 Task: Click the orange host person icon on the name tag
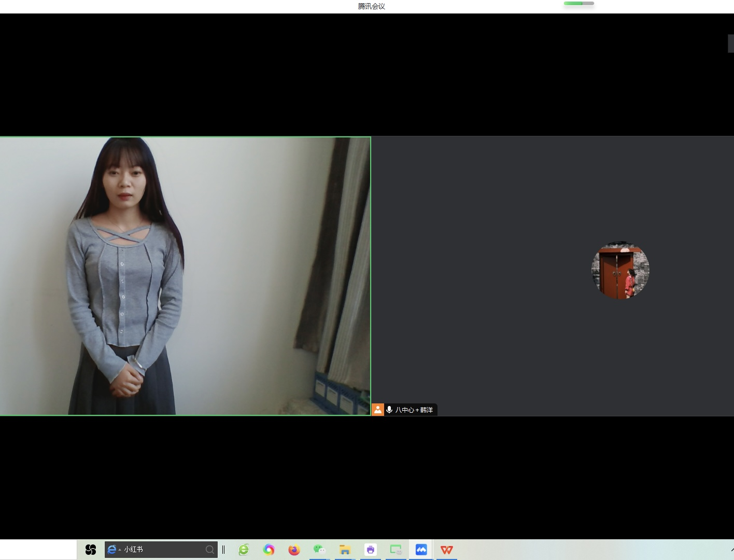378,410
